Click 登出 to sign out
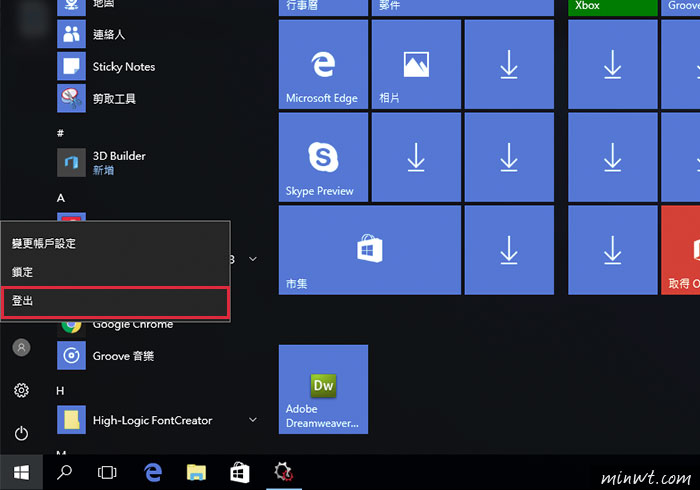 tap(116, 301)
